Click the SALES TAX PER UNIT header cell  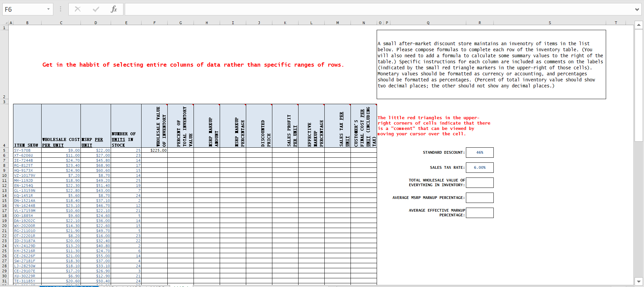tap(337, 126)
